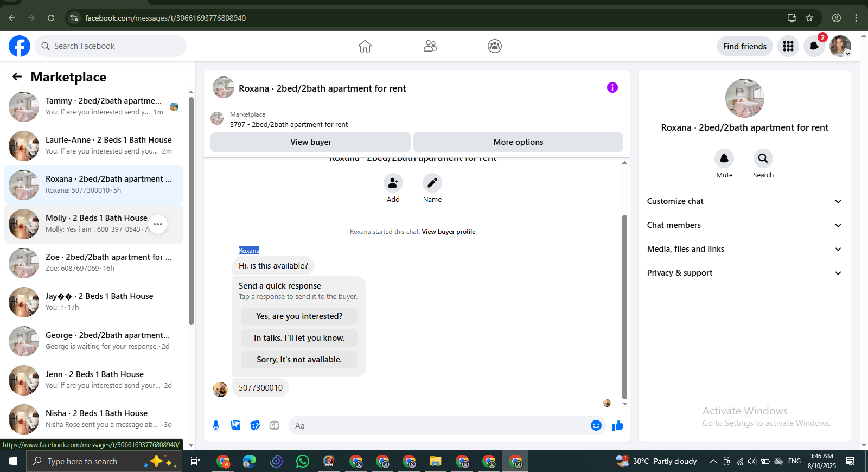Image resolution: width=868 pixels, height=472 pixels.
Task: Send quick response 'In talks. I'll let you know.'
Action: 299,338
